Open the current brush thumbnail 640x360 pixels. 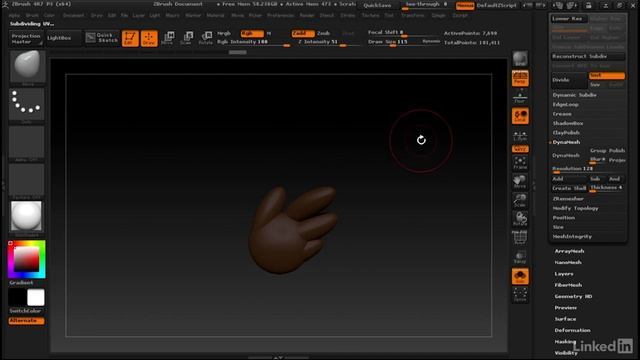click(x=27, y=67)
